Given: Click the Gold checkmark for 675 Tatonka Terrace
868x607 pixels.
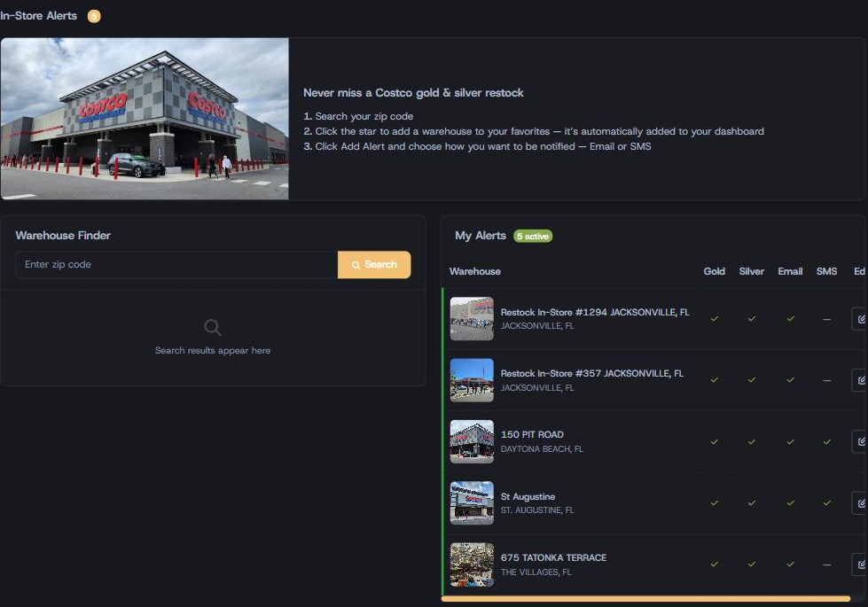Looking at the screenshot, I should tap(714, 564).
